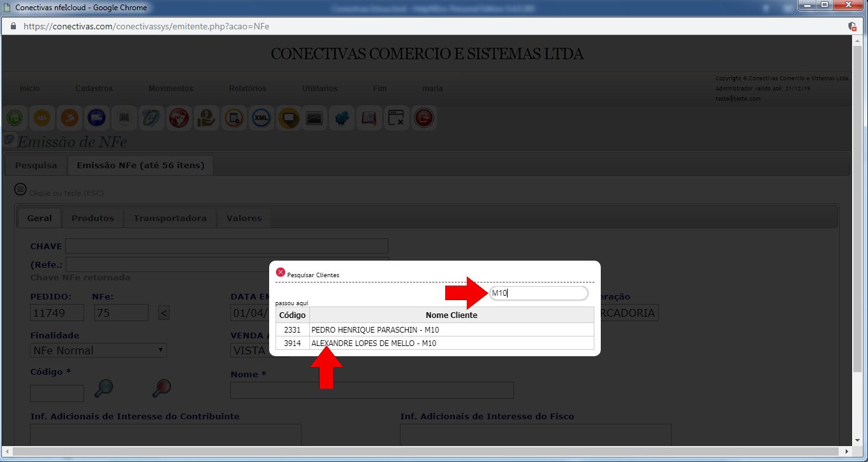Click the client search field containing M10
Image resolution: width=868 pixels, height=462 pixels.
tap(538, 293)
